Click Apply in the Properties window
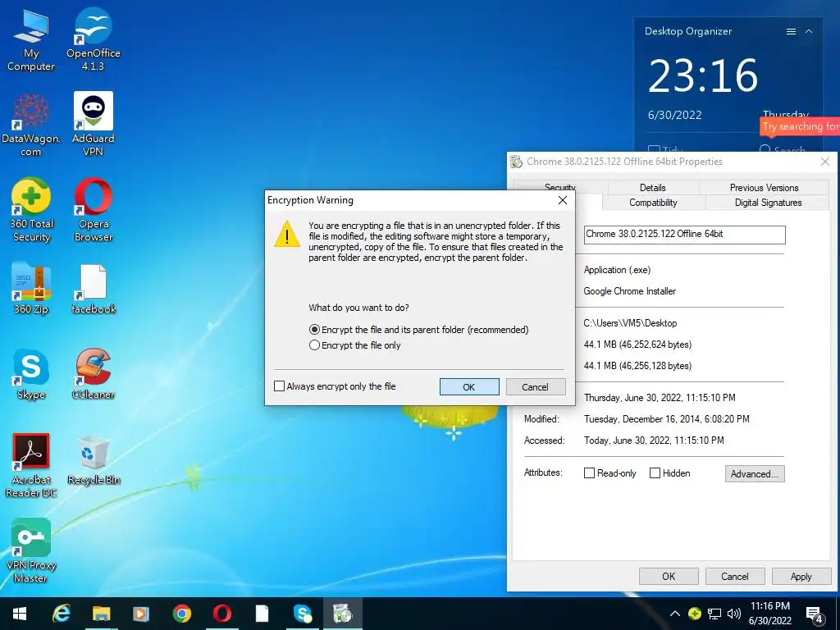 pos(801,577)
